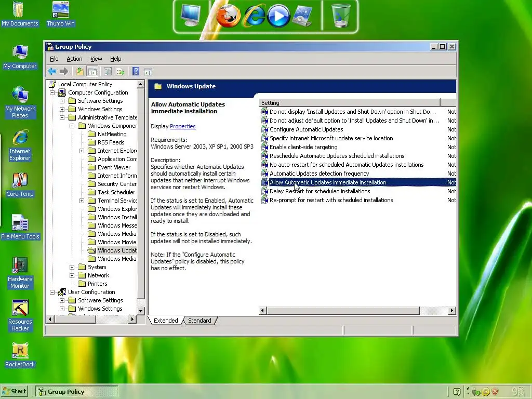Open the View menu
The height and width of the screenshot is (399, 532).
click(96, 59)
